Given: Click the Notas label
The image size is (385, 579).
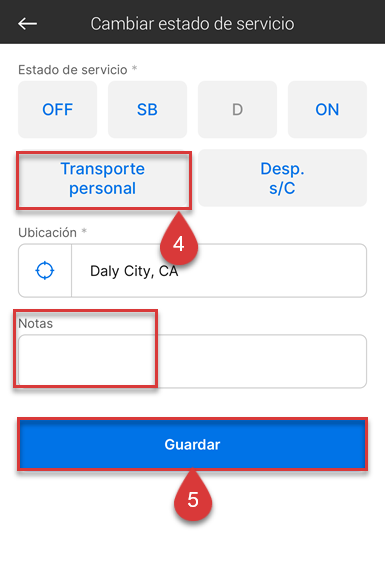Looking at the screenshot, I should pyautogui.click(x=35, y=323).
